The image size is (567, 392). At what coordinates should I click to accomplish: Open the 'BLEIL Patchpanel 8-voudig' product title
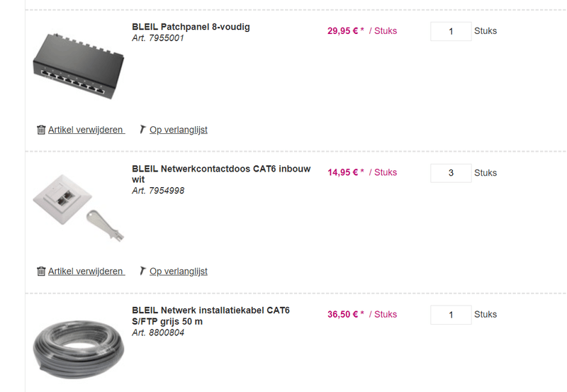click(x=191, y=27)
